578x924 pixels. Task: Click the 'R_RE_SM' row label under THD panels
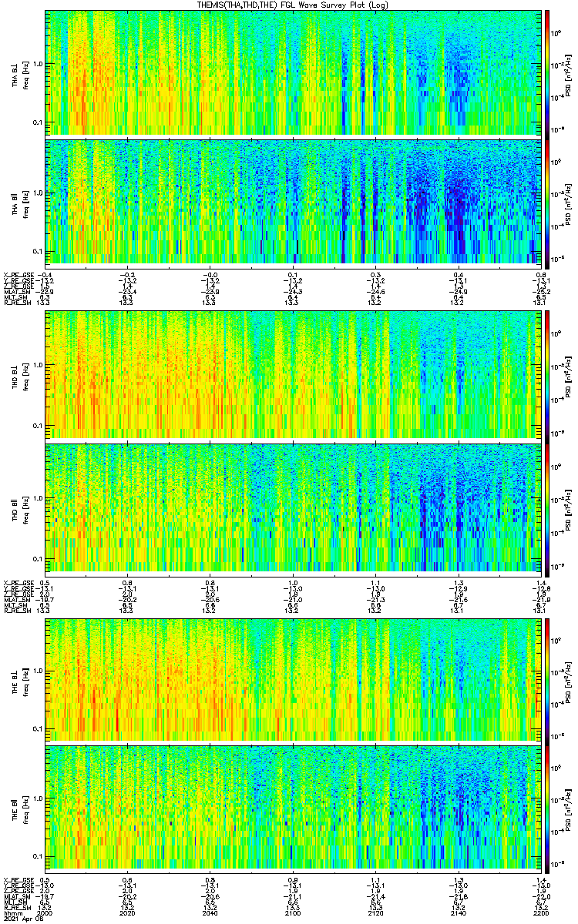[x=16, y=610]
